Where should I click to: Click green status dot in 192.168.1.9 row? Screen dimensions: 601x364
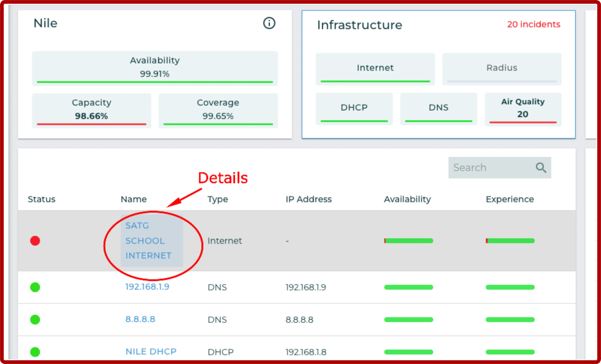click(x=35, y=287)
